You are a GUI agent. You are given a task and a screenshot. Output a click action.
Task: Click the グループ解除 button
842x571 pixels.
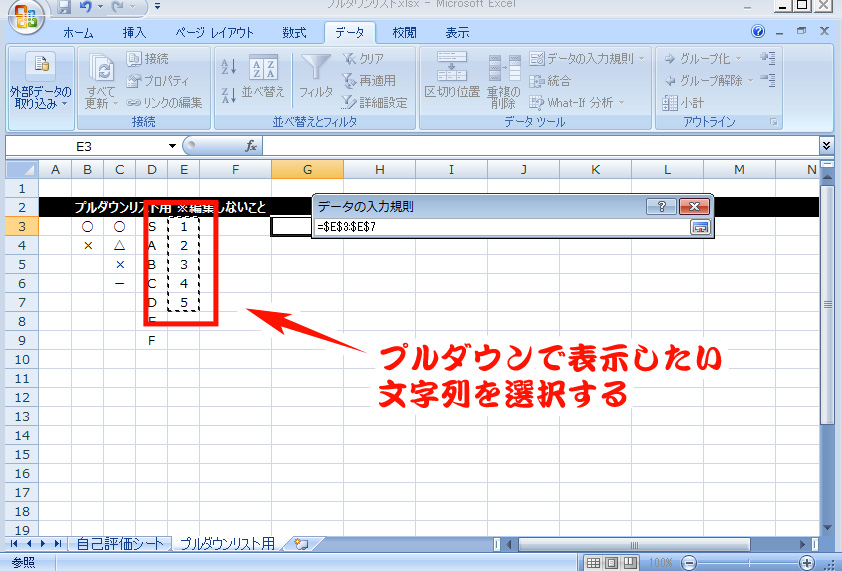703,81
